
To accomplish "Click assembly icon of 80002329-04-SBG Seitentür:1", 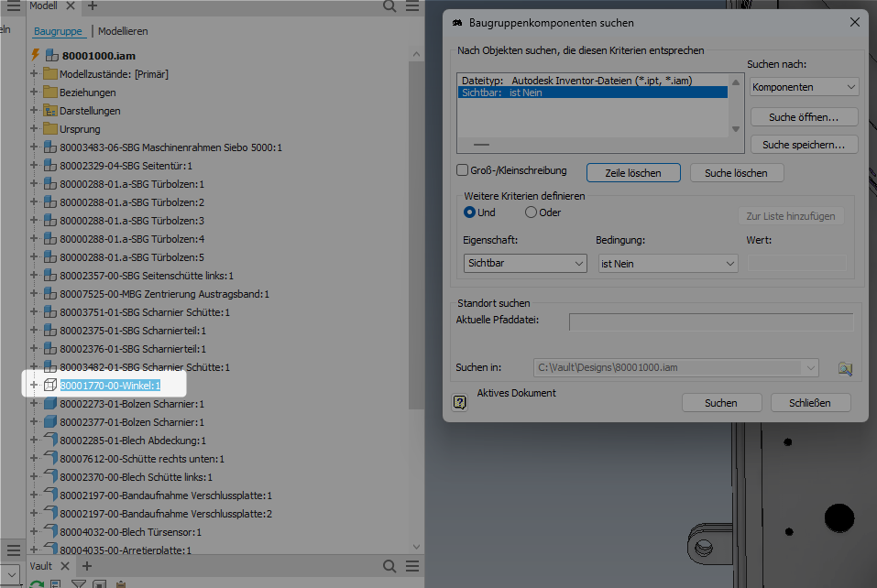I will [x=50, y=166].
